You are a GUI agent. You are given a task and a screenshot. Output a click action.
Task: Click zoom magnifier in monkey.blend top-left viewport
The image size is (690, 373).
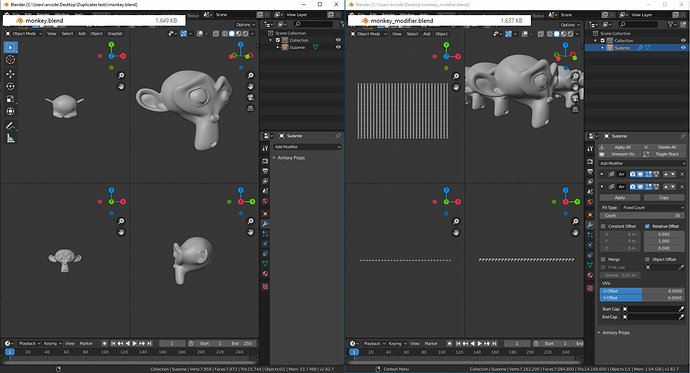[121, 76]
